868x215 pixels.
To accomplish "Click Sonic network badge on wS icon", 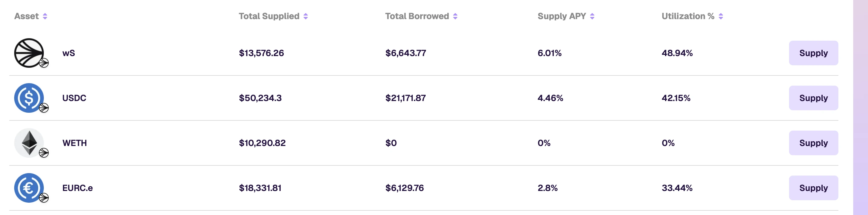I will (44, 63).
